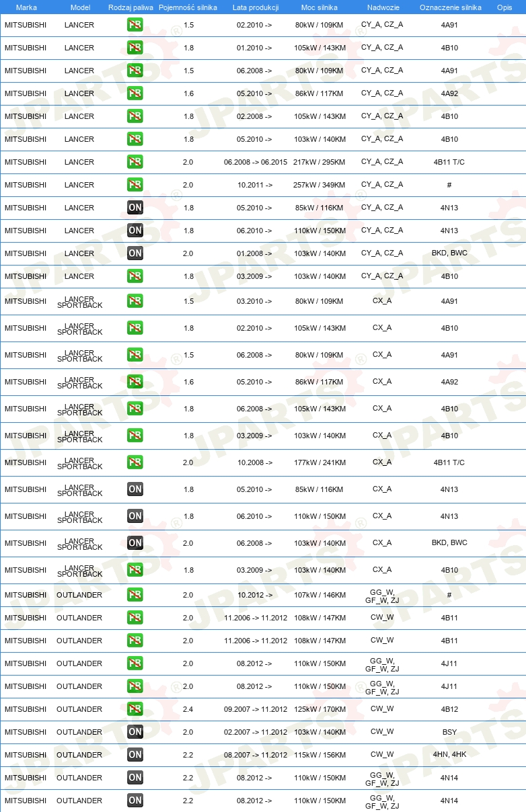Select the 257kW / 349KM power cell
Screen dimensions: 526x812
(320, 185)
